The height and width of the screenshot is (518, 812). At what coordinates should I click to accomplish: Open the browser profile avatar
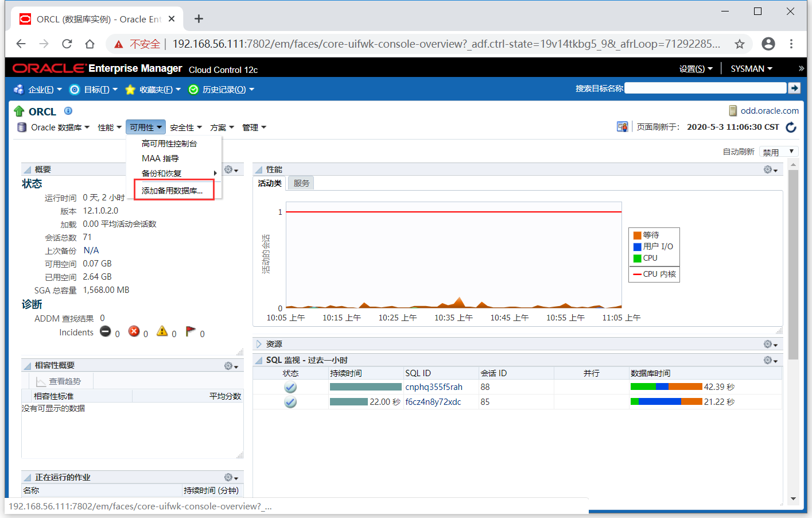tap(768, 44)
